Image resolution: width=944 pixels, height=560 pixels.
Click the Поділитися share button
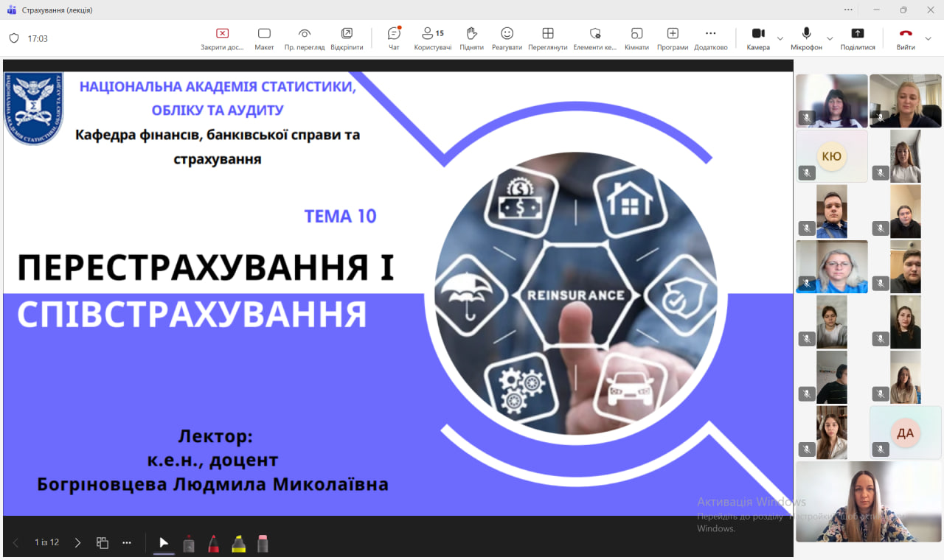click(x=857, y=38)
